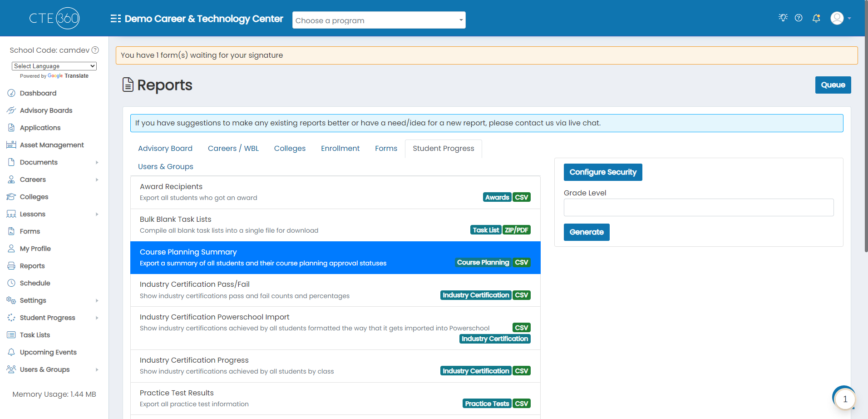Expand the Lessons submenu arrow
This screenshot has width=868, height=419.
pos(97,214)
